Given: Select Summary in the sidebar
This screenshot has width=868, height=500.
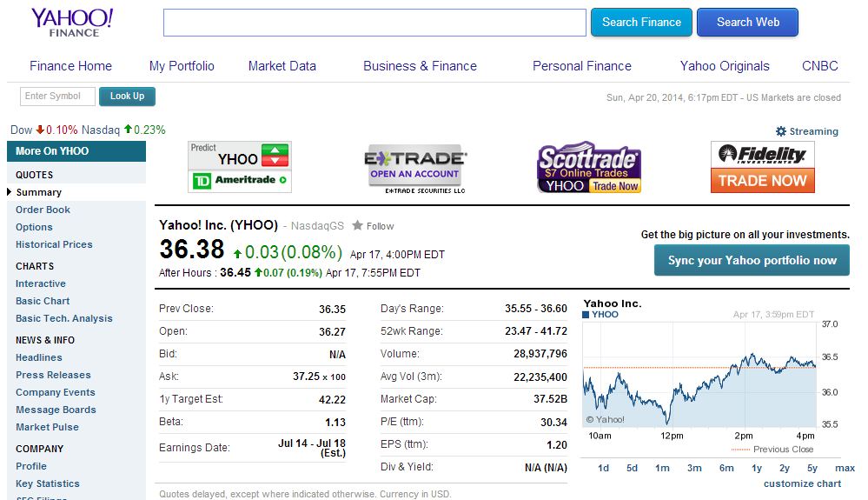Looking at the screenshot, I should point(39,192).
